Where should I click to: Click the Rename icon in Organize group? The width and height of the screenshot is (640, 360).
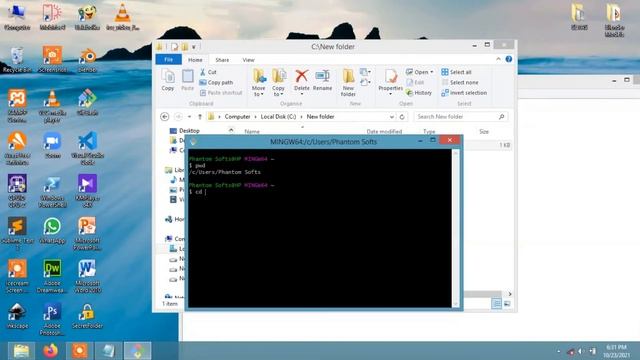tap(322, 80)
